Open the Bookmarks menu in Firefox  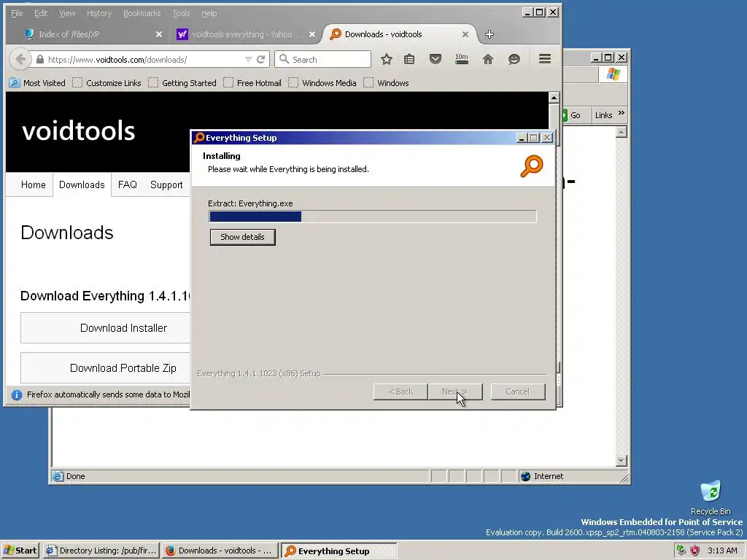tap(142, 13)
